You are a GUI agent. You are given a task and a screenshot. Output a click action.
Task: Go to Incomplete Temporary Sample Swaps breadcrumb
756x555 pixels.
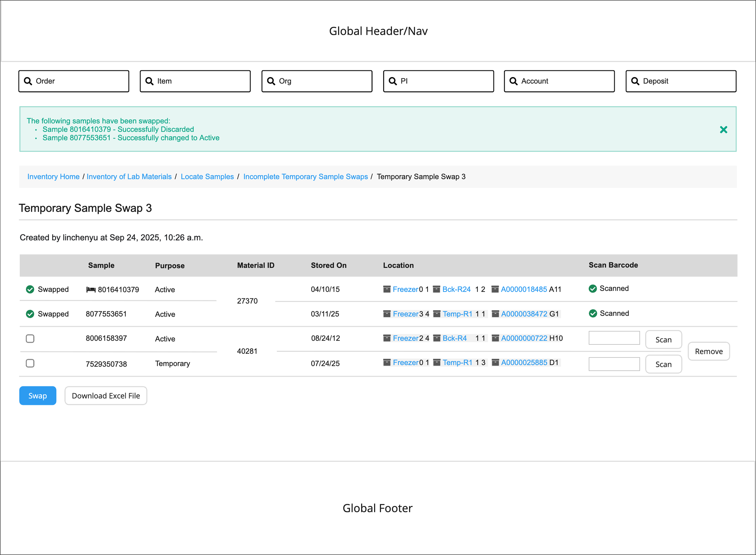pos(305,177)
